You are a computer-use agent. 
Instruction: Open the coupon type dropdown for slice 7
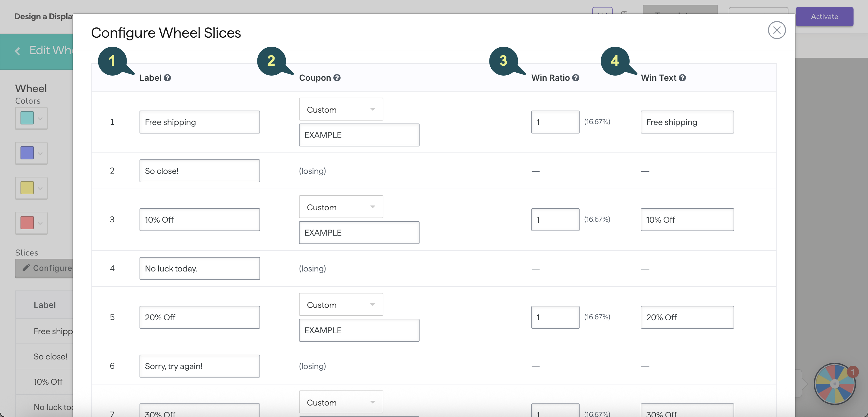click(x=341, y=402)
